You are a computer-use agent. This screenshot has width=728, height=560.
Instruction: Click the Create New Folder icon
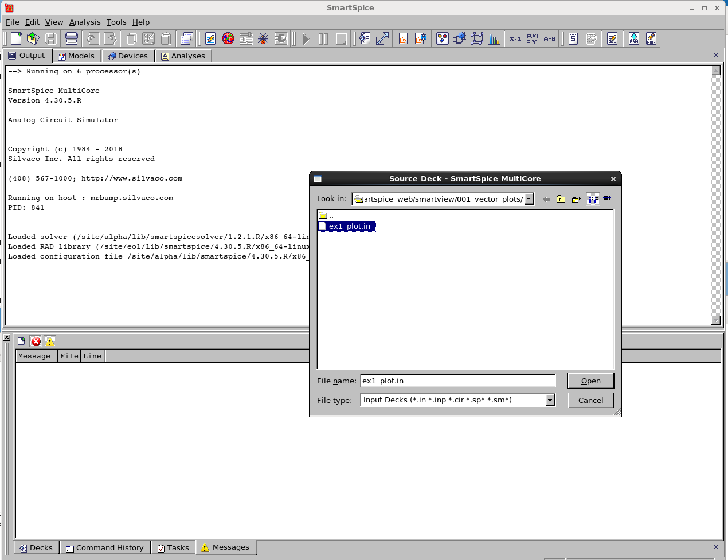click(576, 199)
